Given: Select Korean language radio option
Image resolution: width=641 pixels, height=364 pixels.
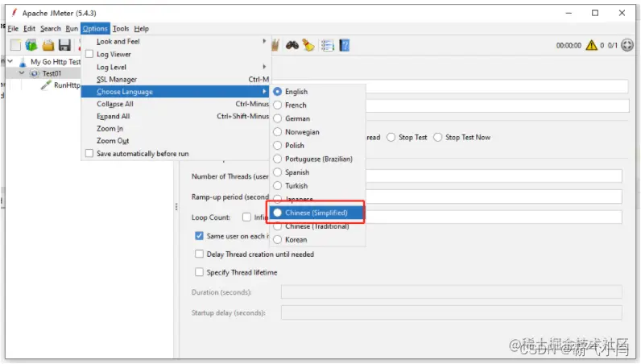Looking at the screenshot, I should point(277,240).
